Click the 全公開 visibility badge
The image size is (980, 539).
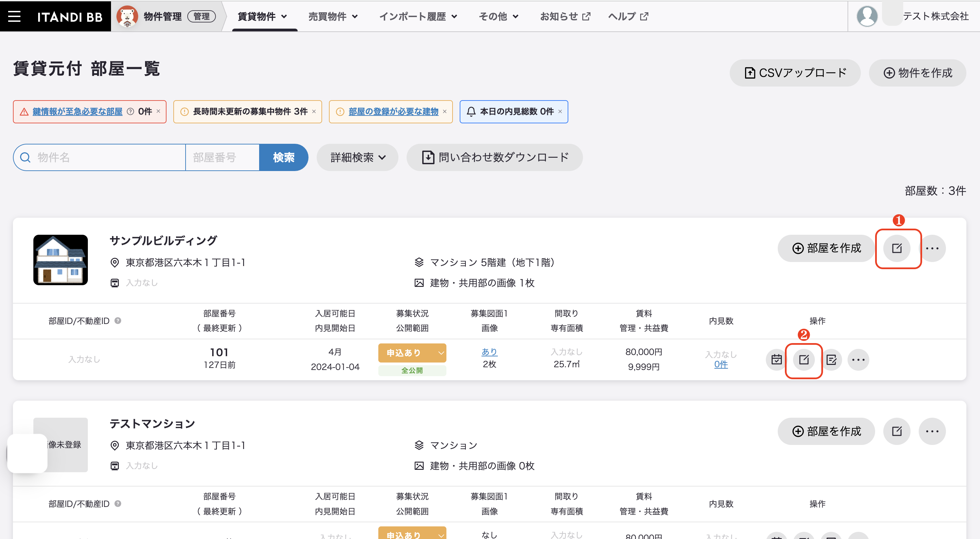412,370
